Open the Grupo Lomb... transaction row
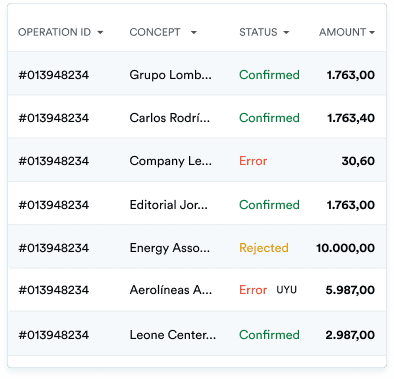Image resolution: width=394 pixels, height=379 pixels. (x=197, y=74)
